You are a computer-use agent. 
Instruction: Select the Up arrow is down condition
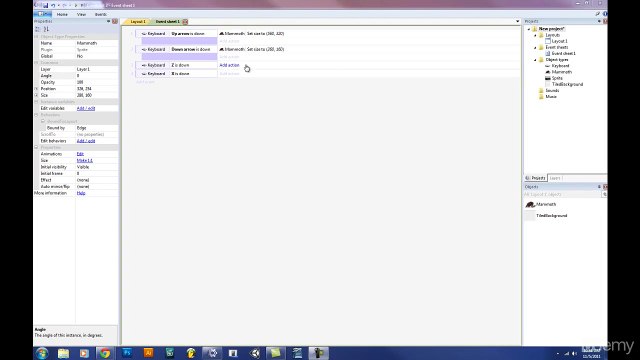[188, 33]
